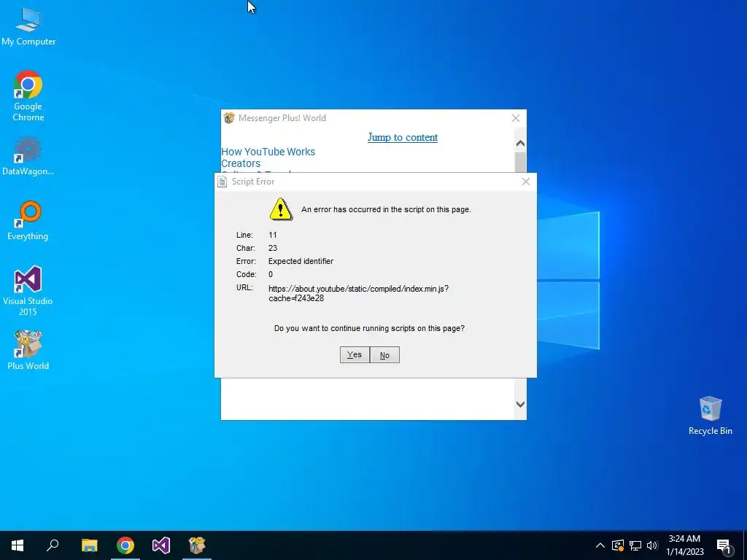Select the Google Chrome desktop shortcut
The width and height of the screenshot is (747, 560).
[x=28, y=96]
